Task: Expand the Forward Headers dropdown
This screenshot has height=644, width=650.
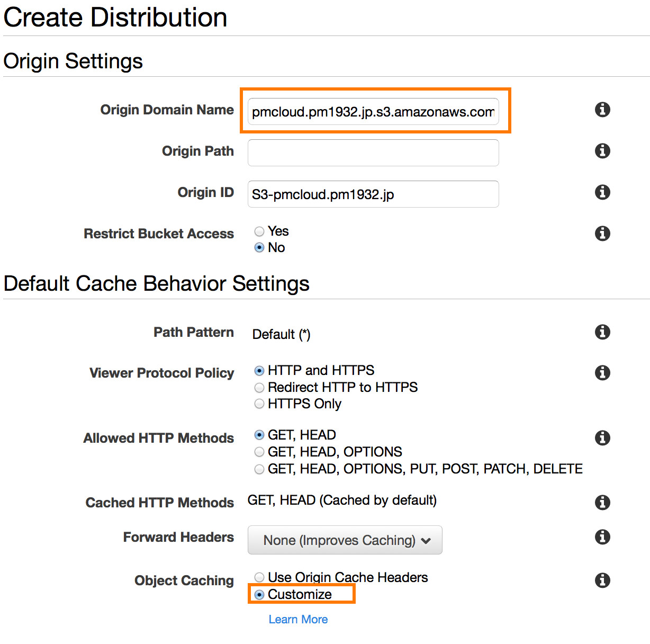Action: click(x=345, y=540)
